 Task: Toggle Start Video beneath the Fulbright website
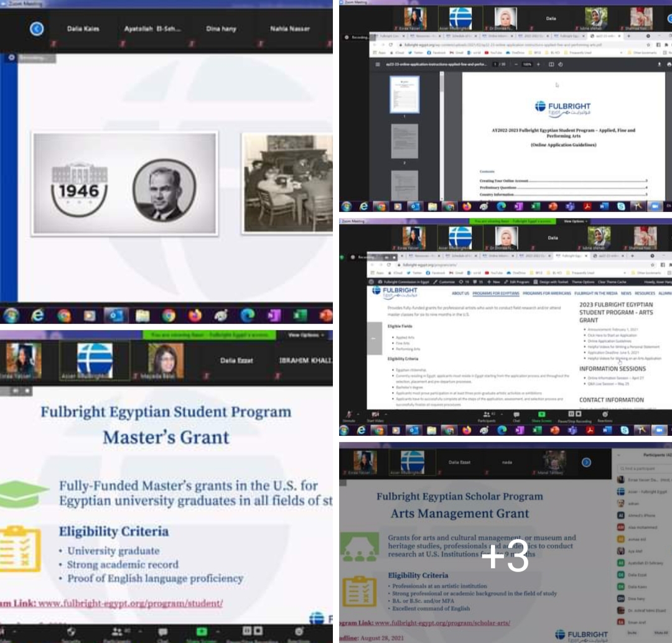(375, 416)
